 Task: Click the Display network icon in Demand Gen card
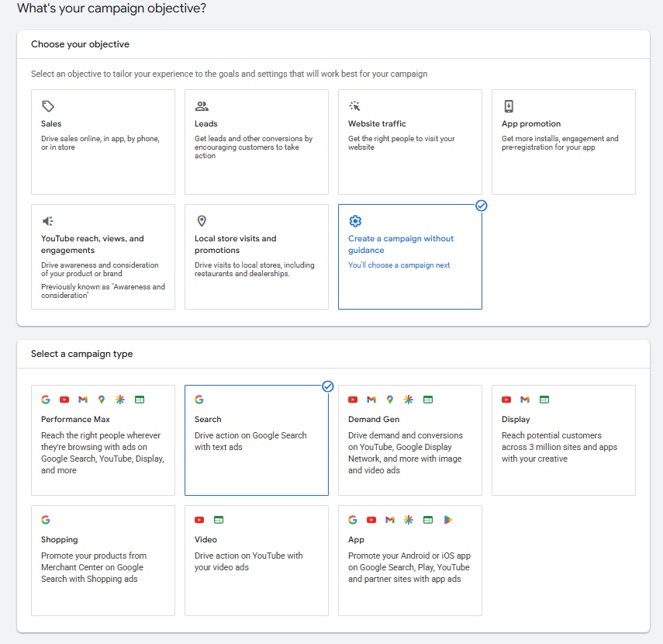coord(428,400)
